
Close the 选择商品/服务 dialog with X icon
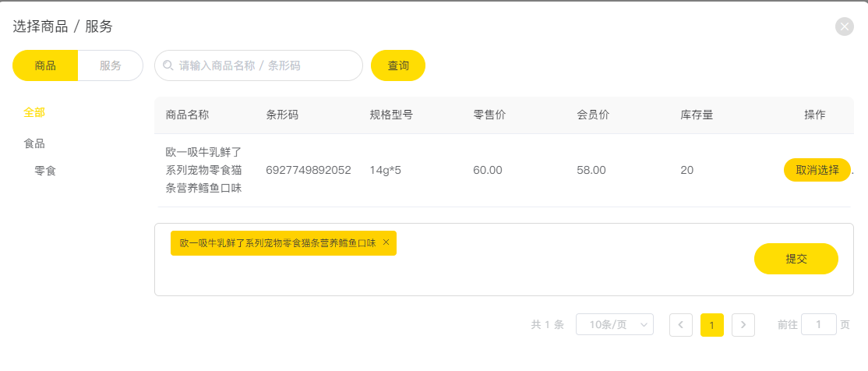[x=844, y=26]
